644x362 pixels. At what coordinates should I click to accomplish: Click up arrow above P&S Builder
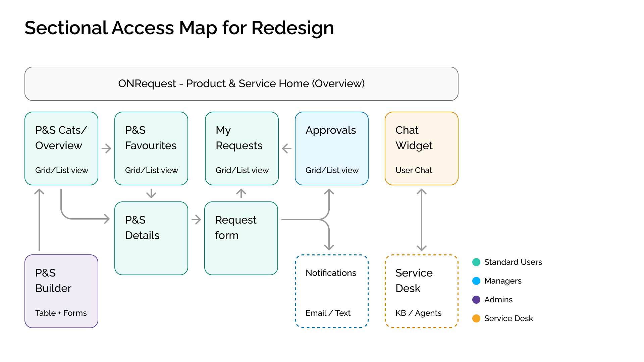tap(39, 220)
